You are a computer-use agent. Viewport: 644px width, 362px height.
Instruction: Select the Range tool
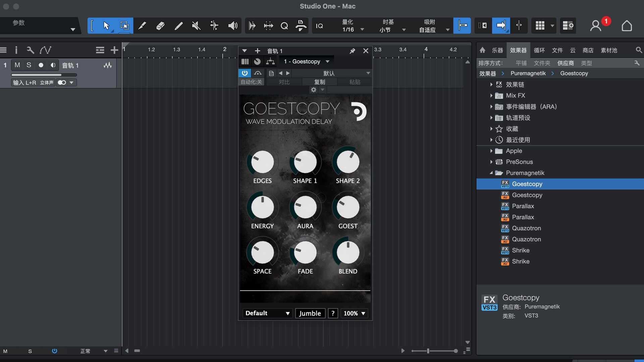pos(124,26)
